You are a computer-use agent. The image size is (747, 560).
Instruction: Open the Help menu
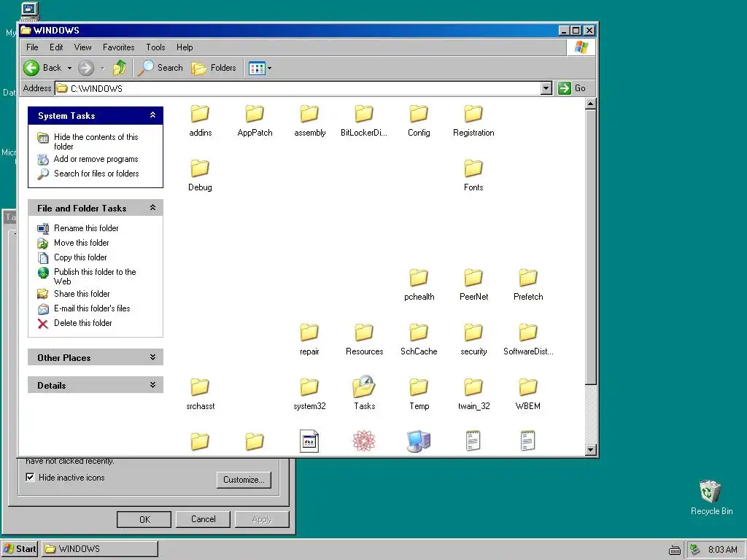pos(185,47)
